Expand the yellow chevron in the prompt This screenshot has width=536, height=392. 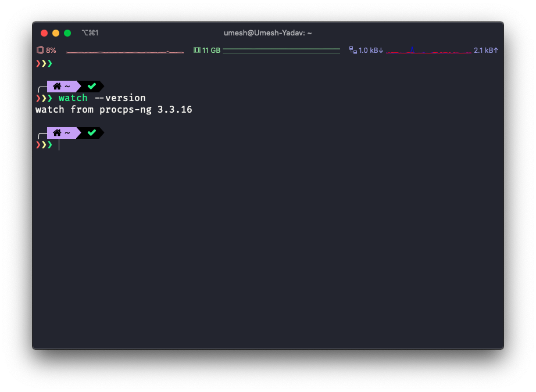click(x=44, y=145)
